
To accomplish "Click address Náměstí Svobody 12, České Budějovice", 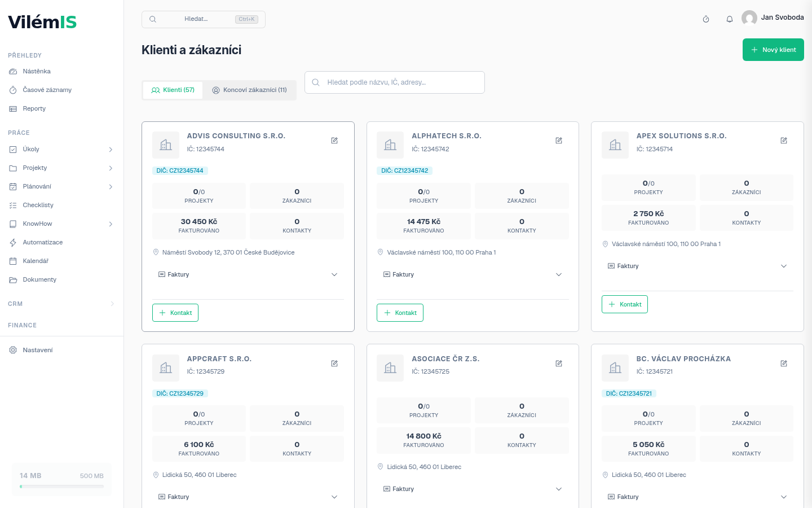I will pos(228,253).
